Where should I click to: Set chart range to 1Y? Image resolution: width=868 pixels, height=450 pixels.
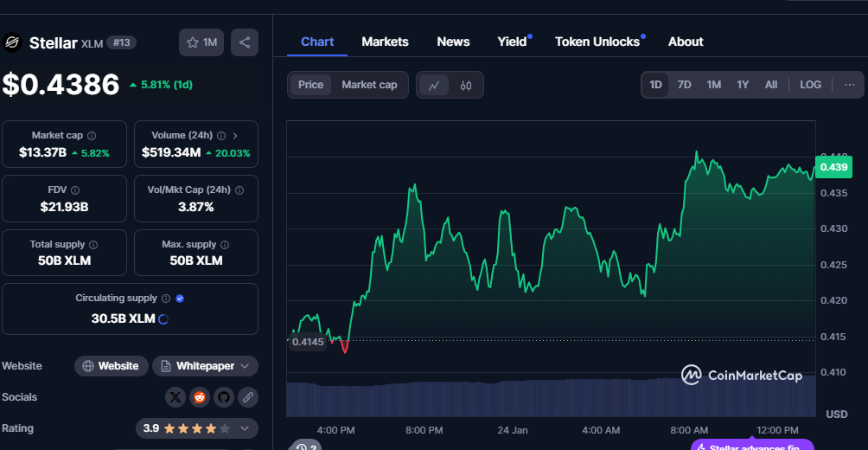coord(743,85)
